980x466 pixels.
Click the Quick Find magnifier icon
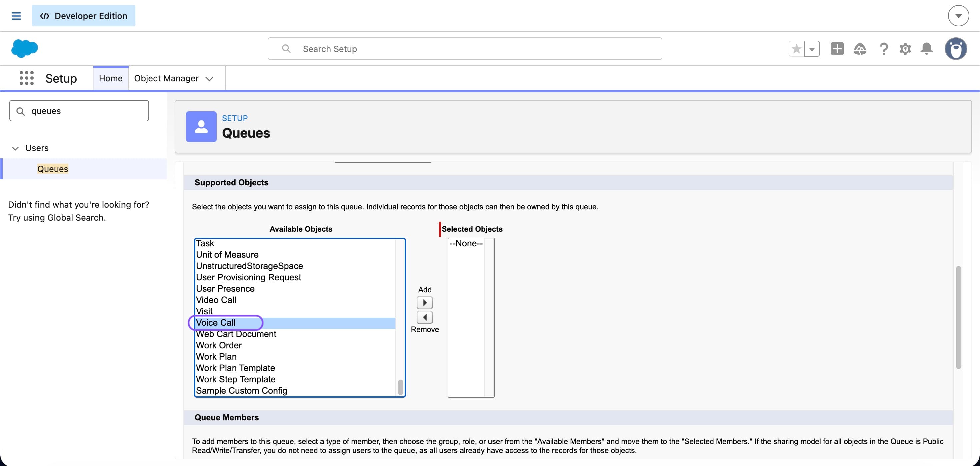pyautogui.click(x=21, y=111)
